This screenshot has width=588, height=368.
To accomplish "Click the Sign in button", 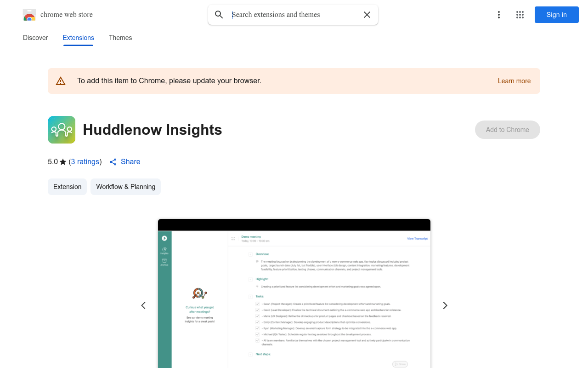I will (x=557, y=15).
